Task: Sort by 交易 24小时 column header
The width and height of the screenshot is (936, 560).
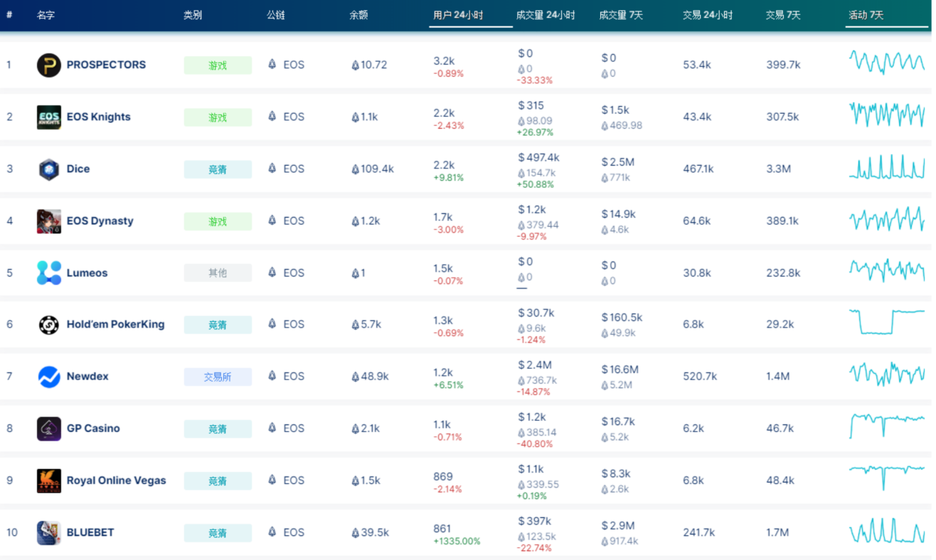Action: point(708,15)
